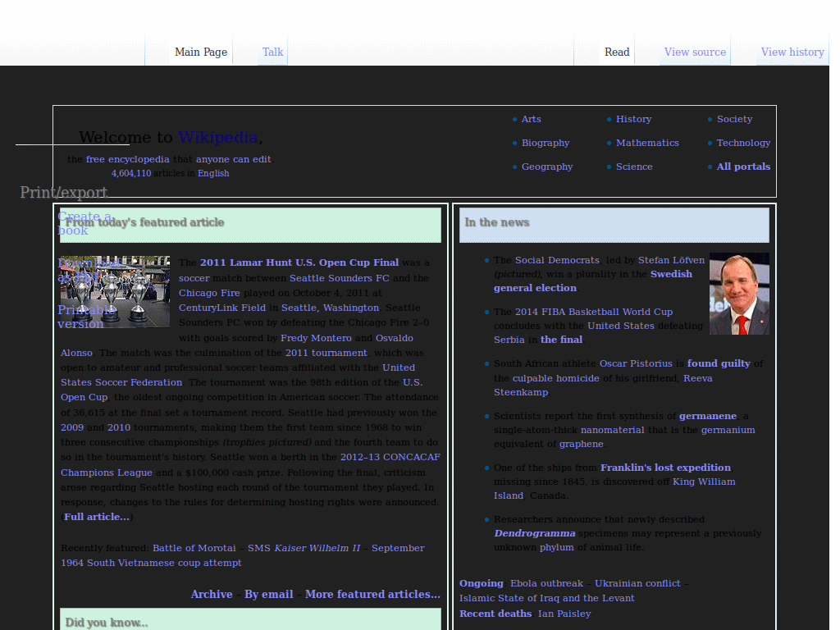This screenshot has height=630, width=840.
Task: Open Franklin's lost expedition link
Action: (x=665, y=467)
